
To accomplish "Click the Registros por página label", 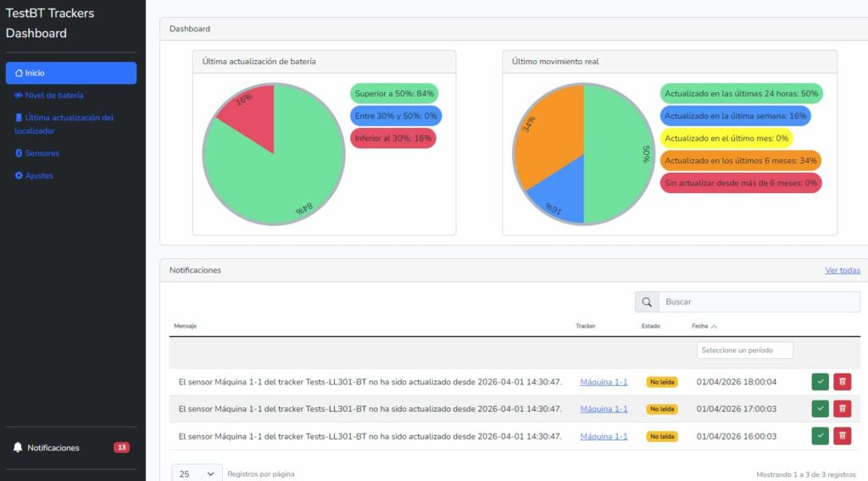I will (261, 474).
